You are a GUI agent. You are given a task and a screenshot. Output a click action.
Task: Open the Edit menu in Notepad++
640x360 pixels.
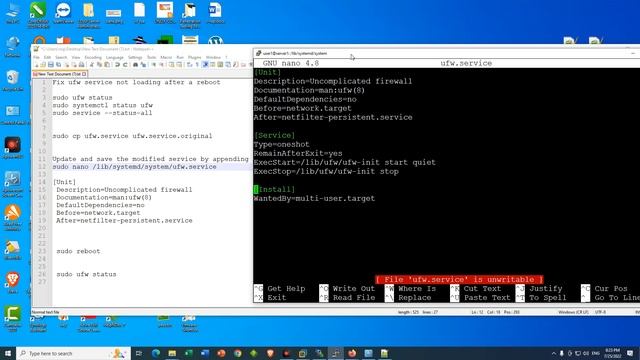47,58
